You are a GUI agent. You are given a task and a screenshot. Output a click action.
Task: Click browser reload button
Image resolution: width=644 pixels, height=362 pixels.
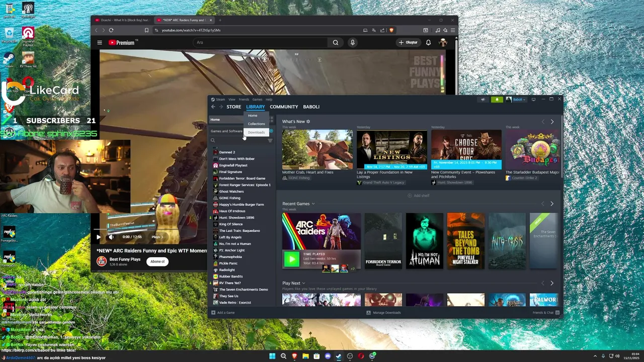[x=111, y=30]
